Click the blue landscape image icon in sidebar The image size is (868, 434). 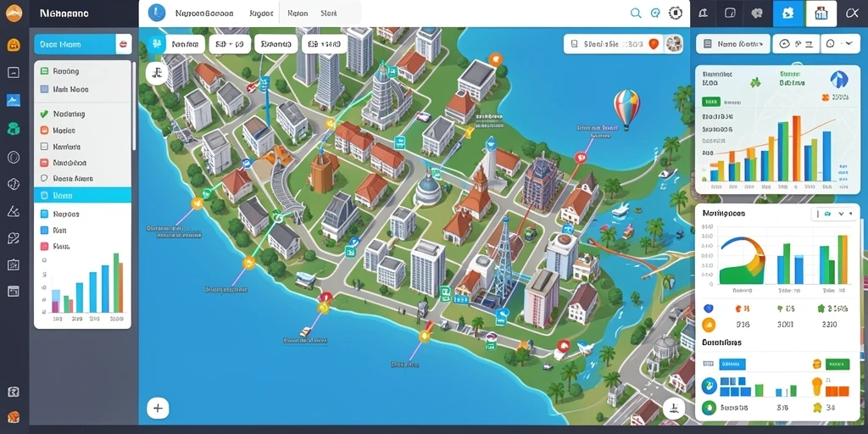[14, 100]
